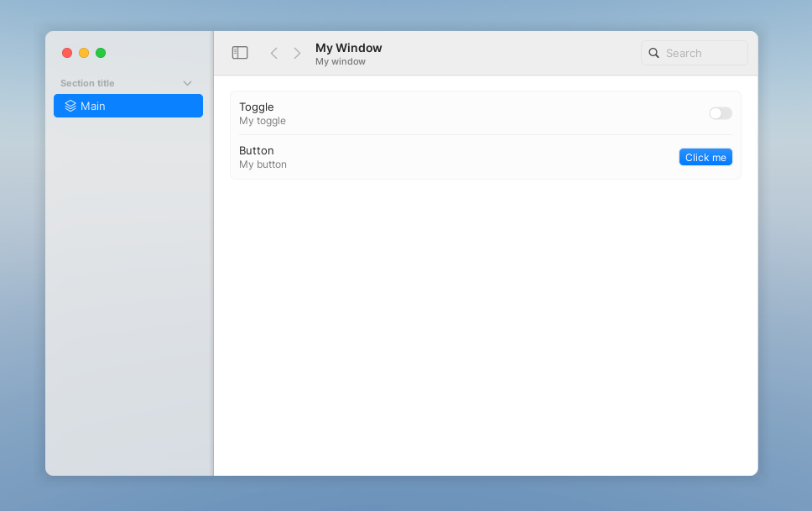Click the Section title header text
The height and width of the screenshot is (511, 812).
click(x=87, y=83)
